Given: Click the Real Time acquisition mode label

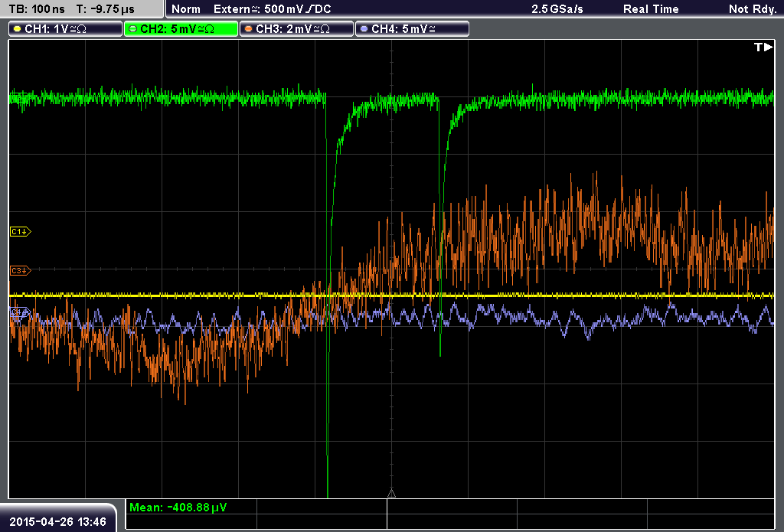Looking at the screenshot, I should (651, 9).
